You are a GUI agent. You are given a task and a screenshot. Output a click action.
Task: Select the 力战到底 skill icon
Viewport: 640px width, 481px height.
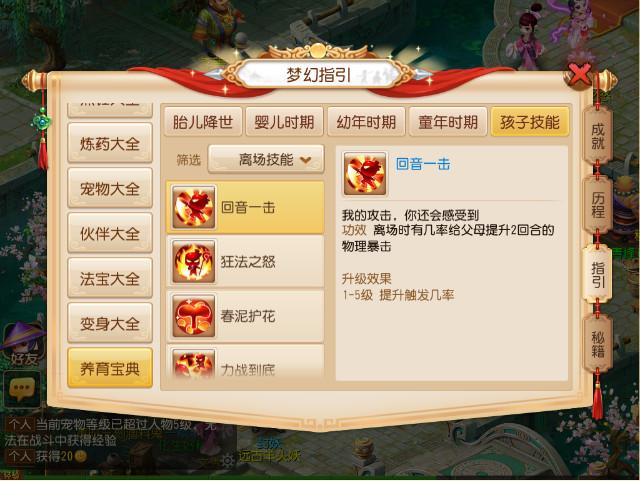click(194, 363)
